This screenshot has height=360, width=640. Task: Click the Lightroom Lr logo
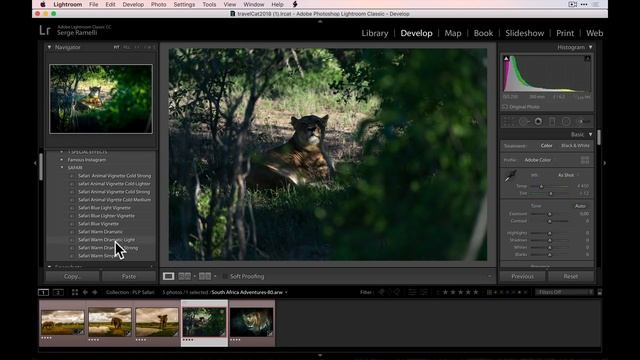point(45,30)
